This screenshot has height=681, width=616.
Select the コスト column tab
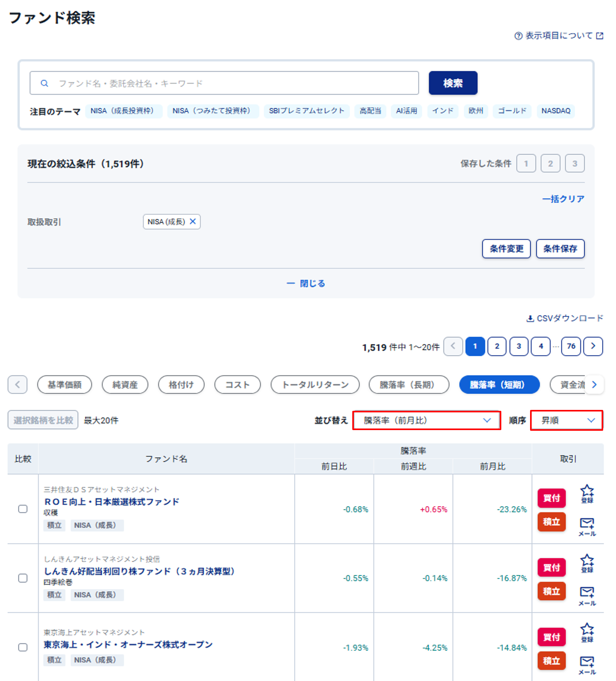(x=237, y=385)
